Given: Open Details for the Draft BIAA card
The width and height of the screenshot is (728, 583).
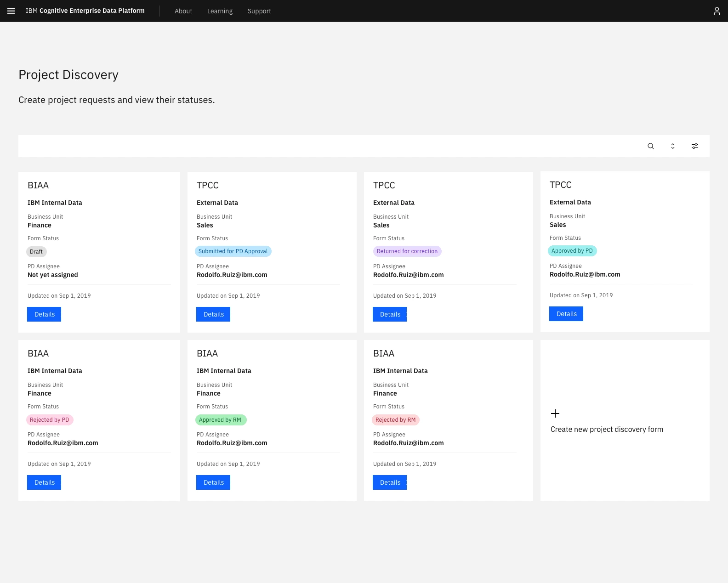Looking at the screenshot, I should [x=44, y=314].
